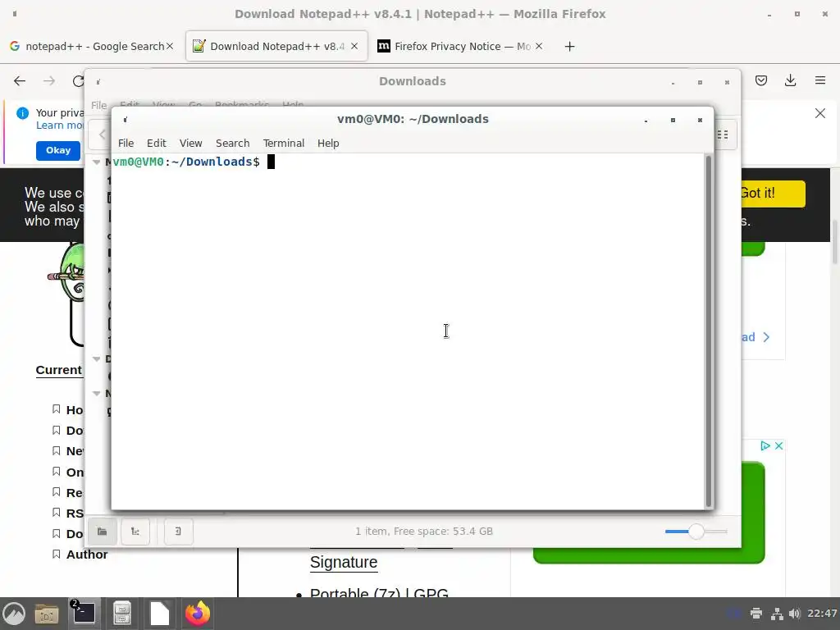
Task: Close the Firefox Privacy Notice tab
Action: click(x=539, y=46)
